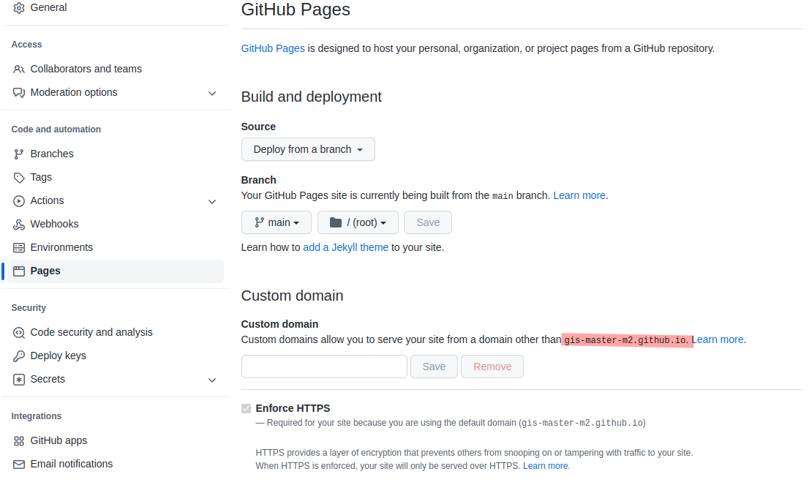Open Deploy keys settings
812x504 pixels.
click(x=58, y=356)
